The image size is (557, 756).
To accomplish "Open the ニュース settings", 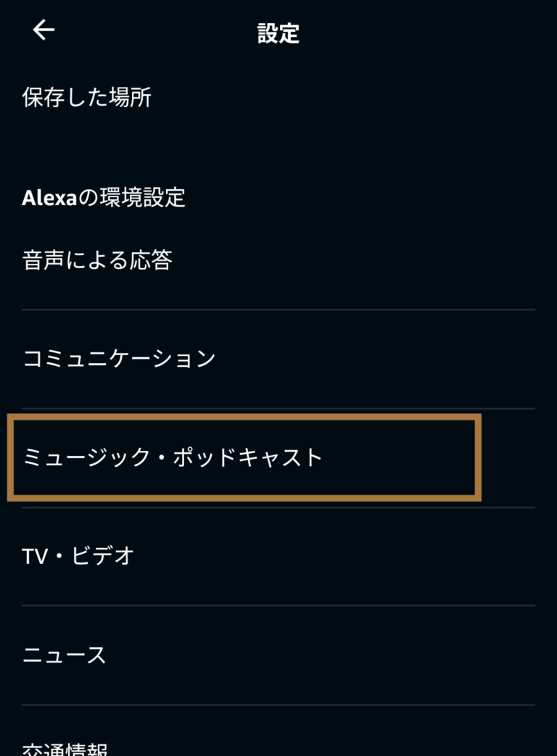I will coord(65,655).
